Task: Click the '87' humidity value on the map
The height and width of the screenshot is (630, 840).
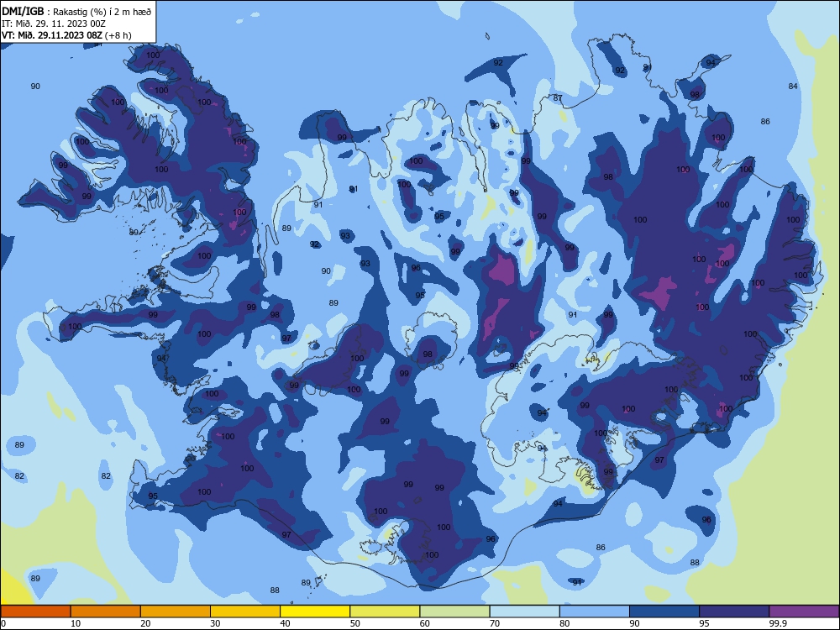Action: coord(558,98)
